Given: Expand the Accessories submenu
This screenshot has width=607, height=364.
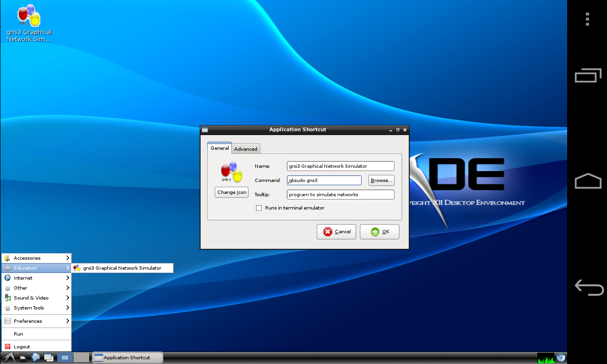Looking at the screenshot, I should click(36, 258).
